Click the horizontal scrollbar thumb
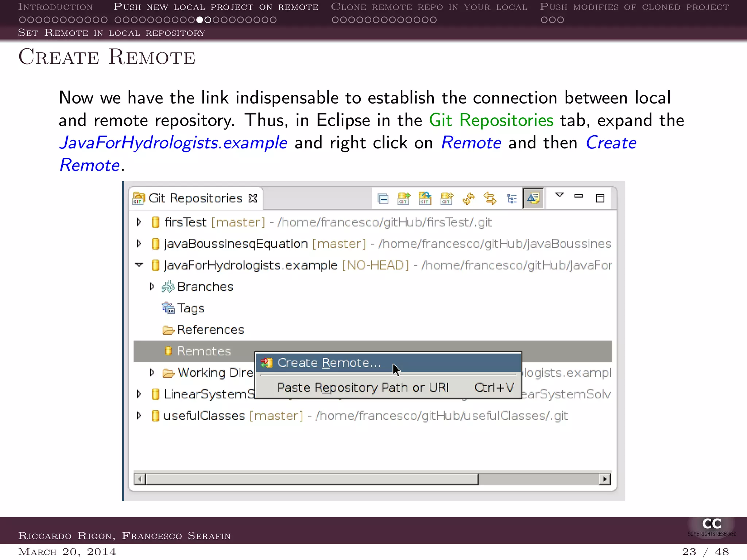This screenshot has height=560, width=747. [x=311, y=479]
